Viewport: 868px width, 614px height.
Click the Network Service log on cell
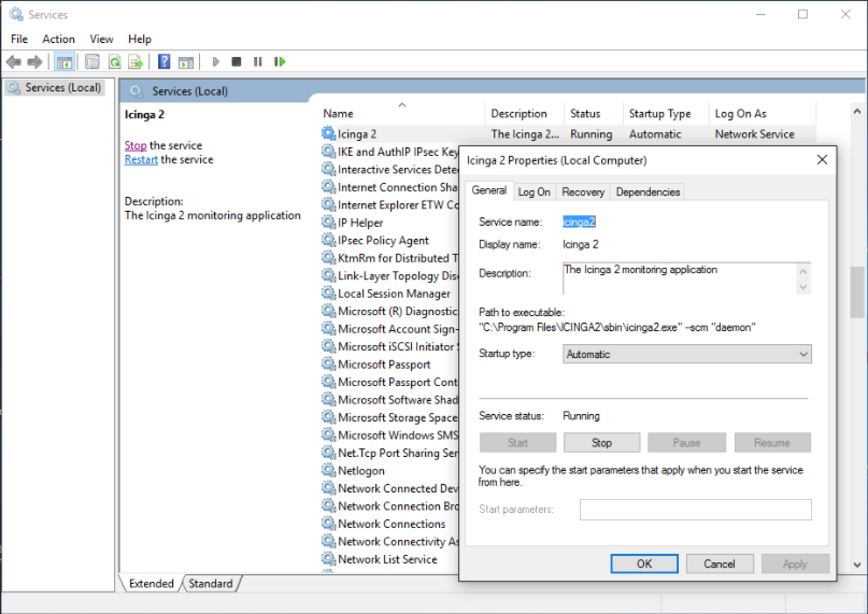point(755,134)
